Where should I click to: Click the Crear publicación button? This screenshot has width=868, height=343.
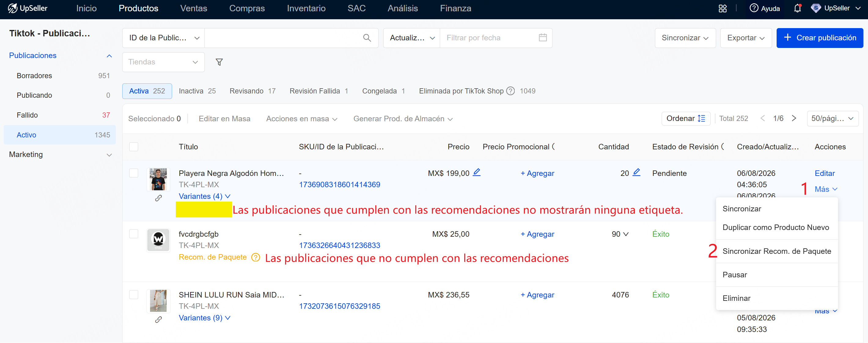coord(819,38)
